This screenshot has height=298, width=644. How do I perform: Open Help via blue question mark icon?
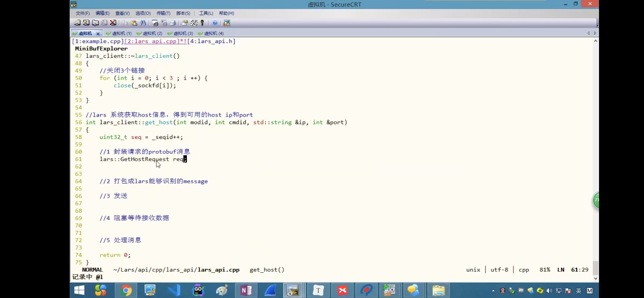[215, 23]
